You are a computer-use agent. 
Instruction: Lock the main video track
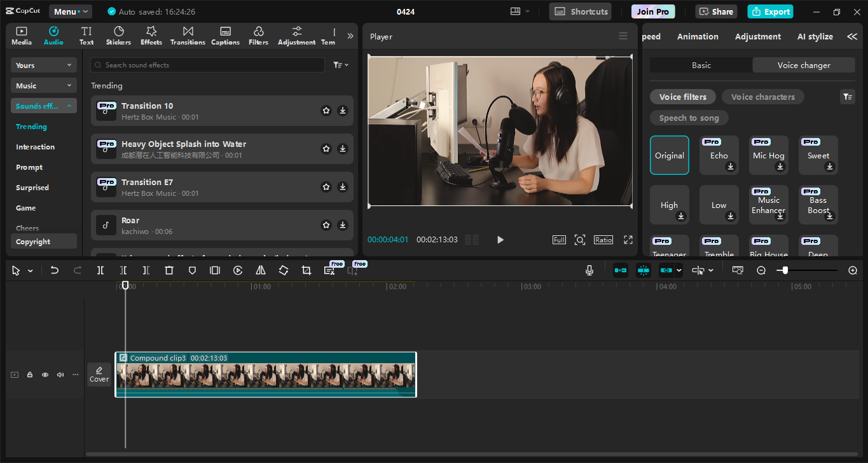(30, 375)
